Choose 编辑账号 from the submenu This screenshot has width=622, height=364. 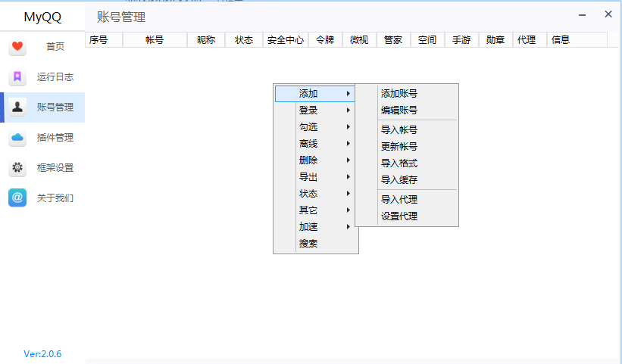(399, 110)
